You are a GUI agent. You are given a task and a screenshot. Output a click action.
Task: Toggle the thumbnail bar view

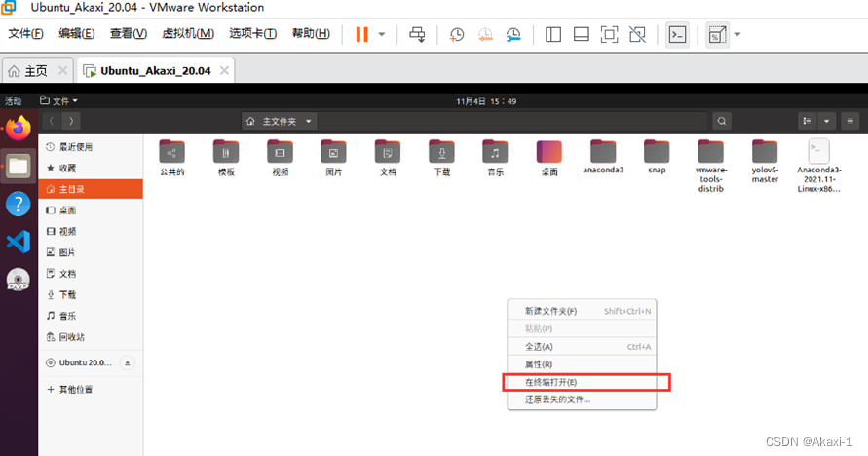pos(582,34)
